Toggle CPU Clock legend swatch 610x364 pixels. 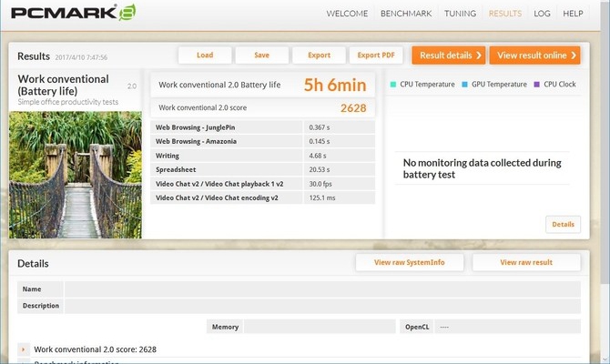pos(537,85)
